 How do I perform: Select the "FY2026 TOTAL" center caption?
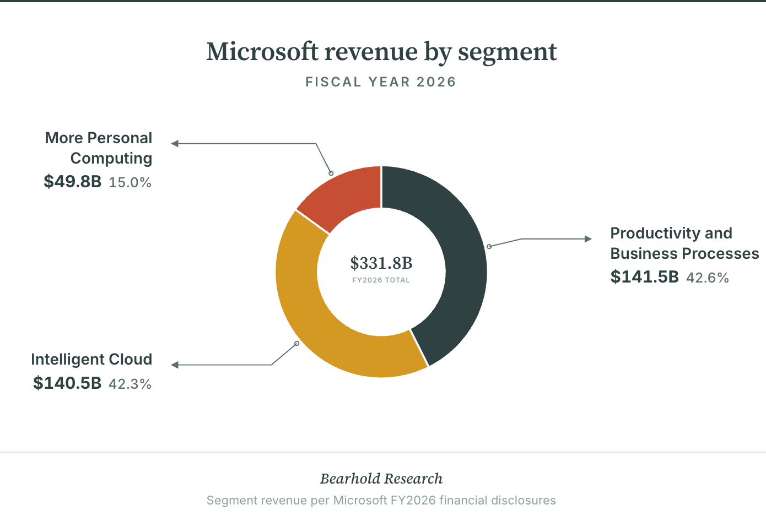tap(381, 280)
